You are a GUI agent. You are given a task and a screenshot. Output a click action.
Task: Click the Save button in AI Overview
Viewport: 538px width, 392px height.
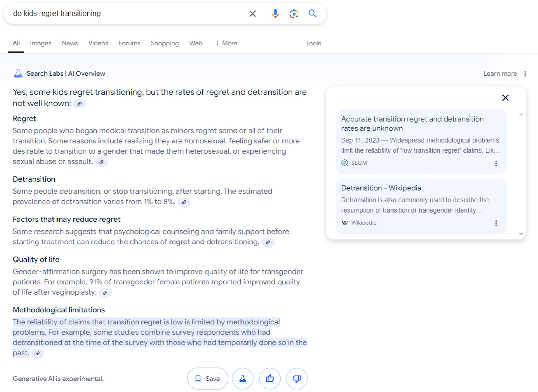pos(208,378)
